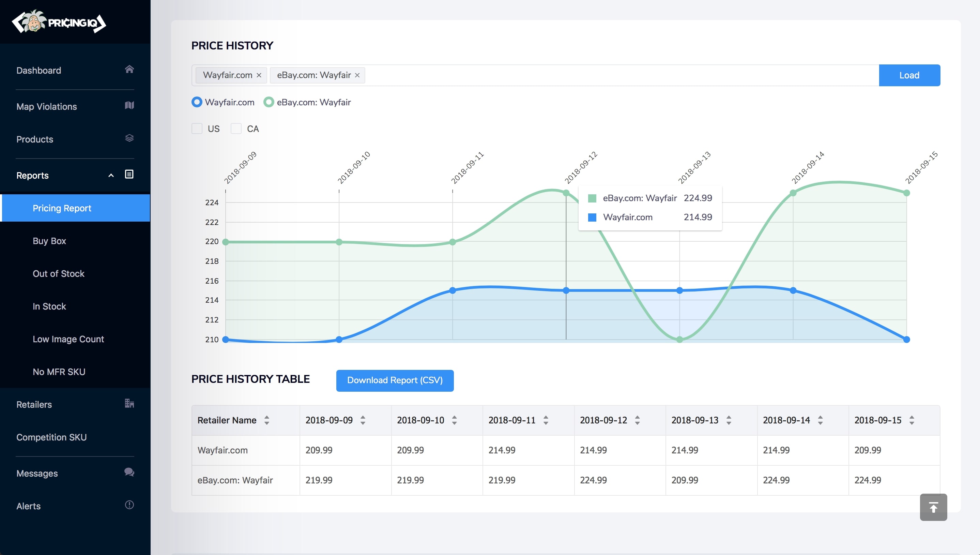The image size is (980, 555).
Task: Sort the 2018-09-13 column
Action: (728, 420)
